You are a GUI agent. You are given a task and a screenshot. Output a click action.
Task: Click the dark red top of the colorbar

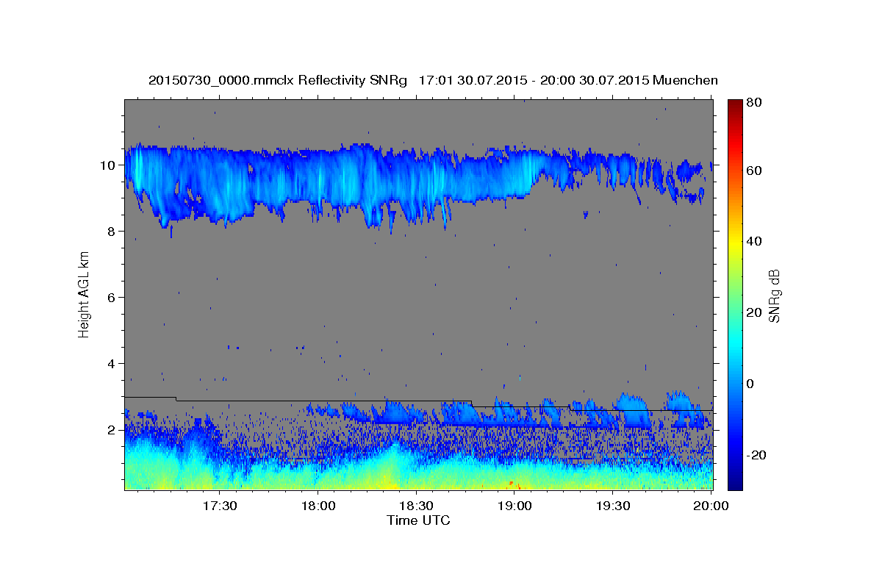(x=735, y=104)
